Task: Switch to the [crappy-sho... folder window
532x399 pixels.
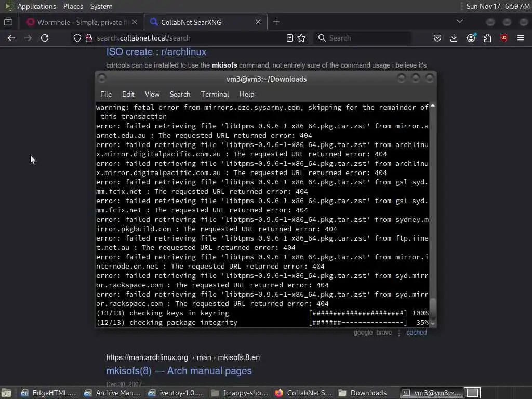Action: pyautogui.click(x=240, y=393)
